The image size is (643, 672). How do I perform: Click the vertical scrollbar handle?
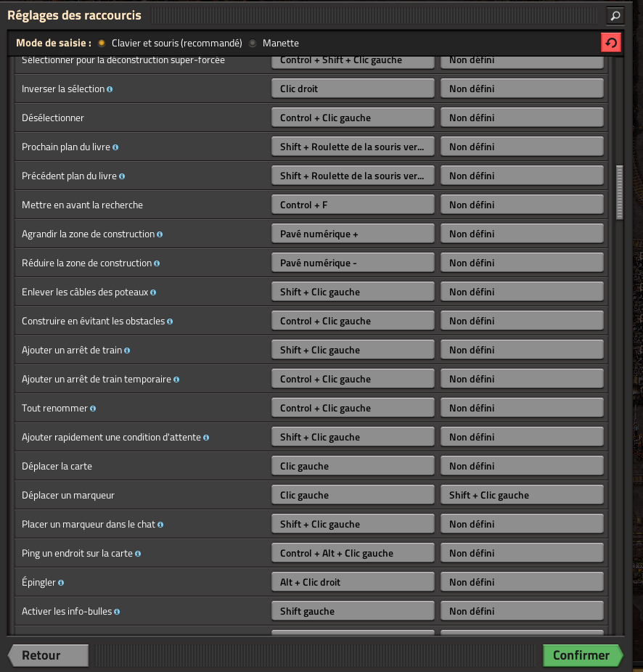coord(619,192)
